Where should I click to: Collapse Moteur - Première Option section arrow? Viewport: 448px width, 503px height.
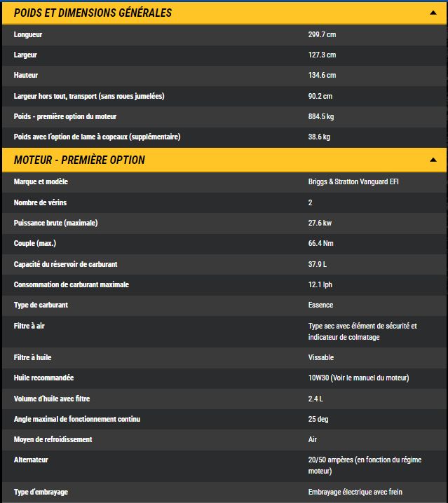pyautogui.click(x=433, y=160)
